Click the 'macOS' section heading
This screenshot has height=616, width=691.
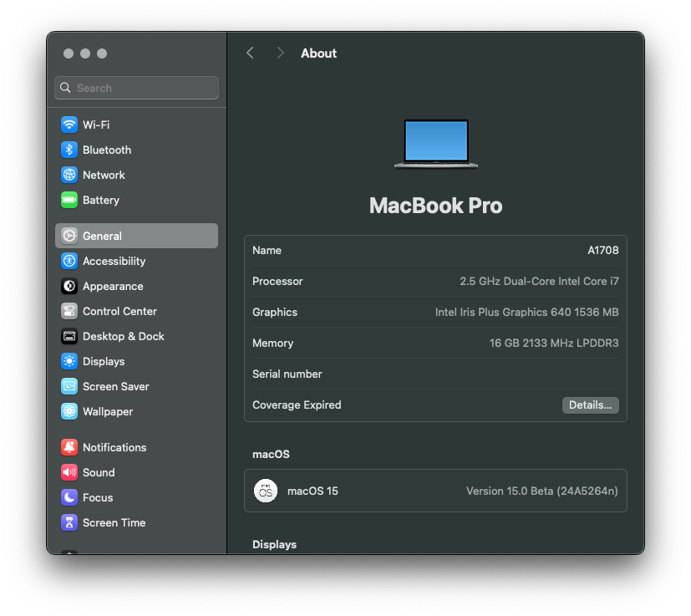click(x=271, y=454)
